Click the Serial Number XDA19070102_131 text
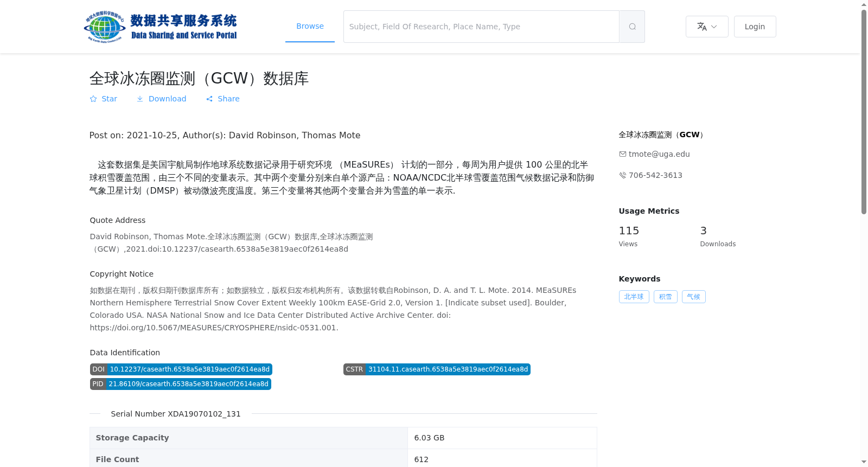The width and height of the screenshot is (868, 467). (176, 414)
